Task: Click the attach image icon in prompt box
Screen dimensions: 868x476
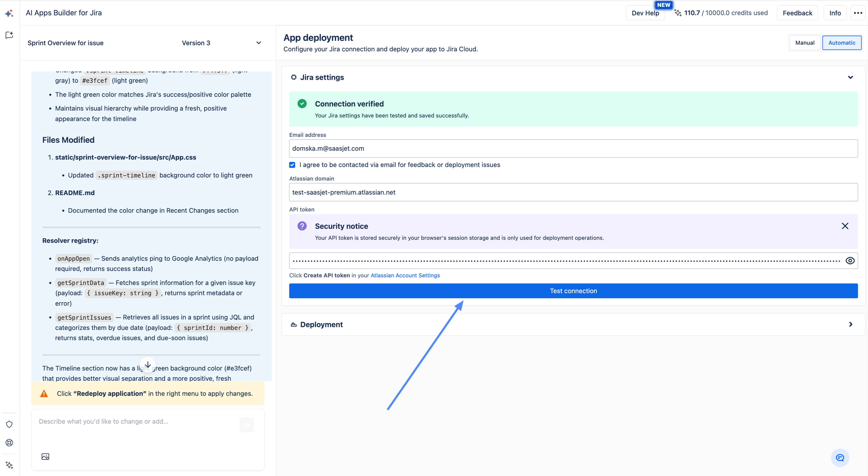Action: click(x=45, y=456)
